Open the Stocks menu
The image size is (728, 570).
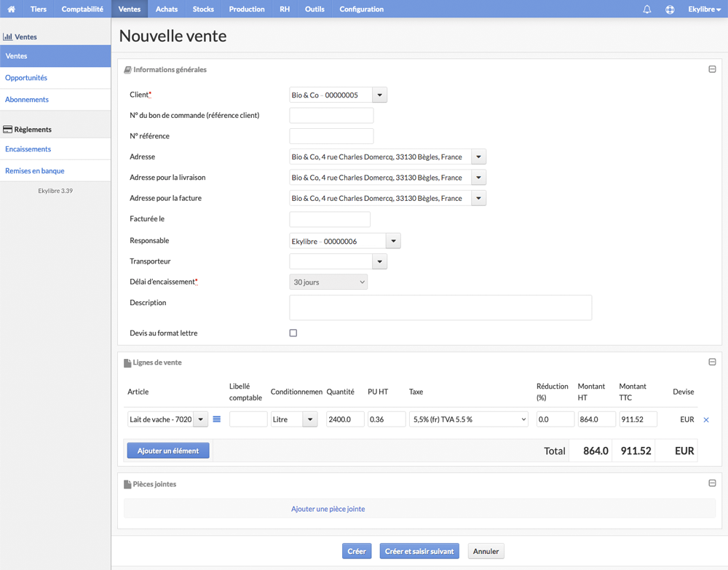pyautogui.click(x=203, y=9)
